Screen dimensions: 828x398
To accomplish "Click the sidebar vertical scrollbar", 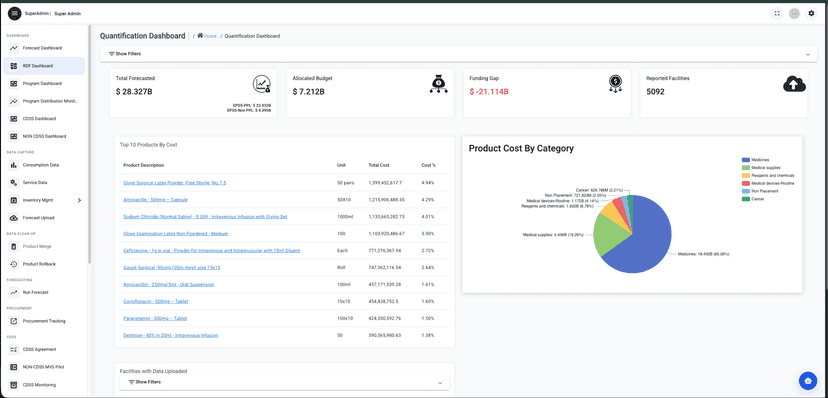I will [x=89, y=145].
